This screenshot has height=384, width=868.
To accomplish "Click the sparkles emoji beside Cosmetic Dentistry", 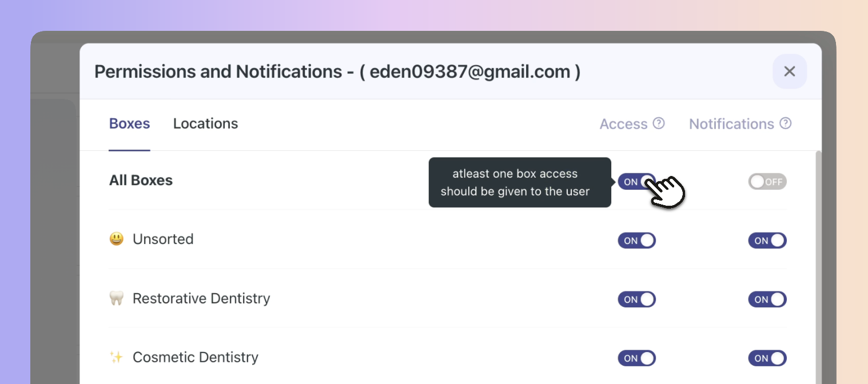I will (116, 357).
